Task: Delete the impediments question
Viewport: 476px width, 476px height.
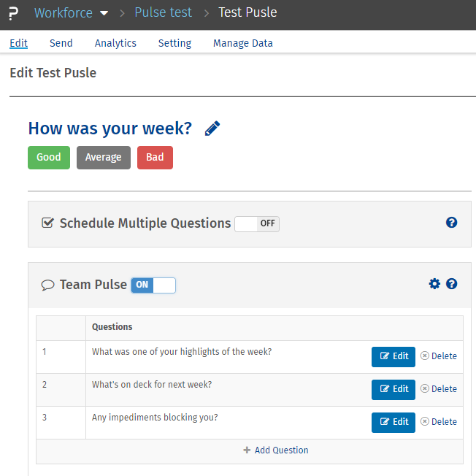Action: (x=439, y=422)
